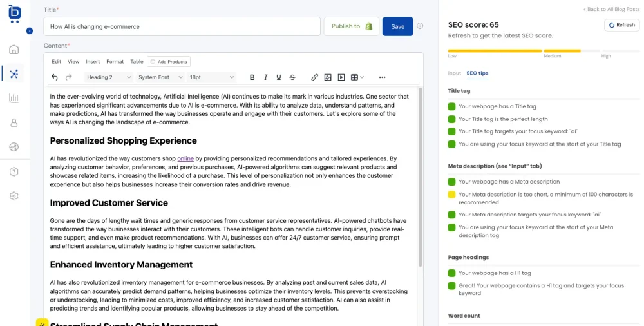Click the Title input field
Viewport: 644px width, 326px height.
(x=182, y=26)
